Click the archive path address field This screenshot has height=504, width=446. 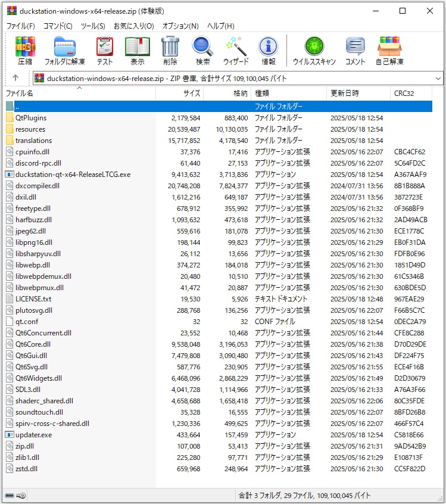238,78
